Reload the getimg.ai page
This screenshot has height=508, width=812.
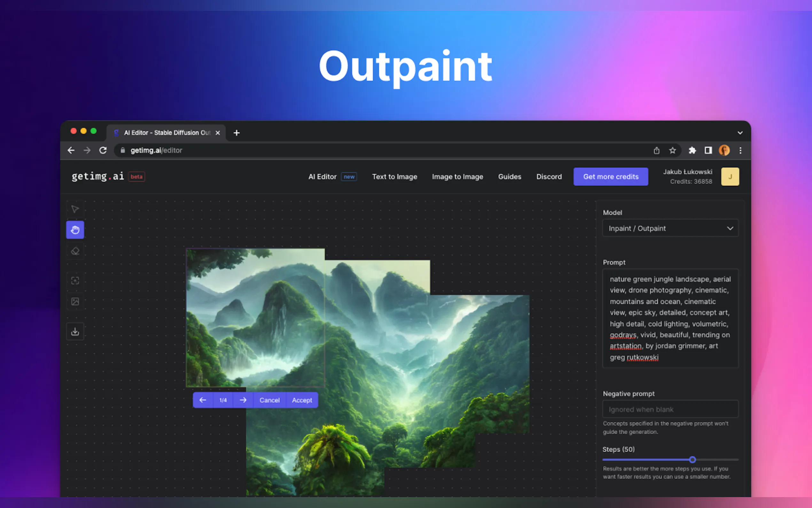(x=103, y=150)
